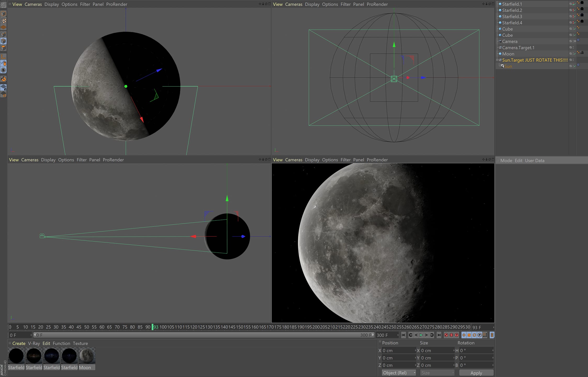This screenshot has height=377, width=588.
Task: Select Polygons mode cube icon
Action: tap(3, 48)
